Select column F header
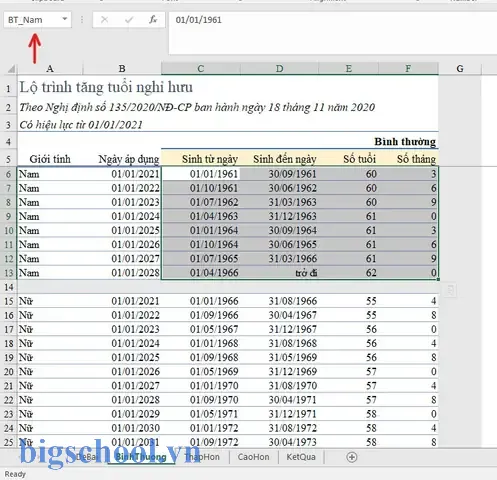 click(x=408, y=69)
